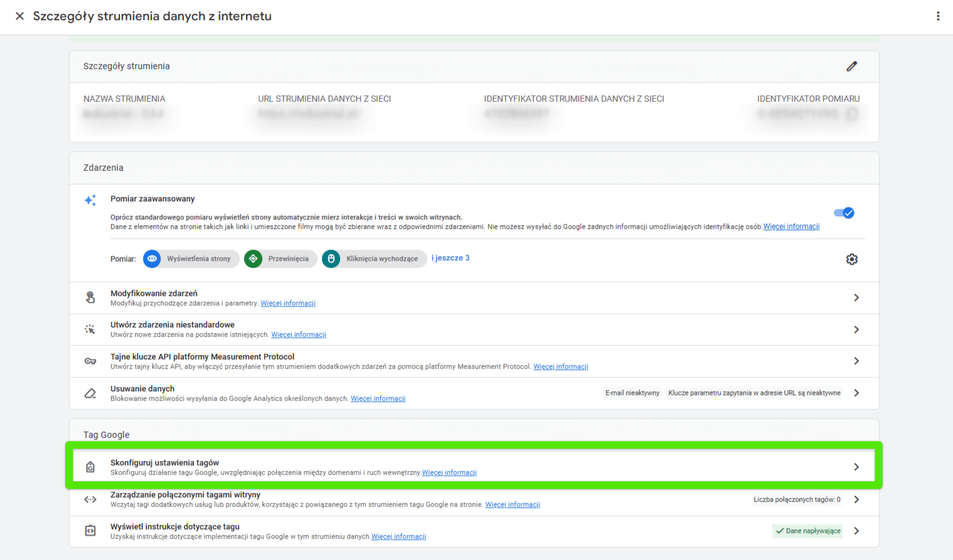Image resolution: width=953 pixels, height=560 pixels.
Task: Copy the measurement ID using the copy icon
Action: 851,114
